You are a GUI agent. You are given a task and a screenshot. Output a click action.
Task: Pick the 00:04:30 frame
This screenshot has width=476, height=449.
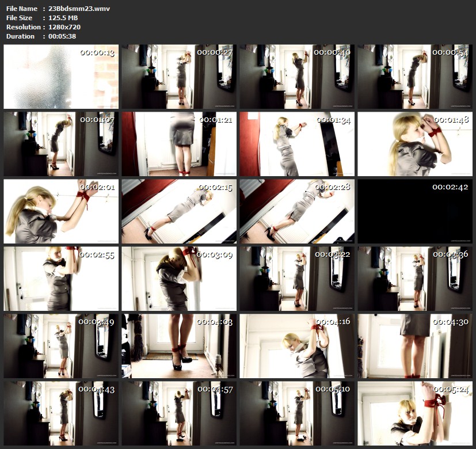click(415, 346)
